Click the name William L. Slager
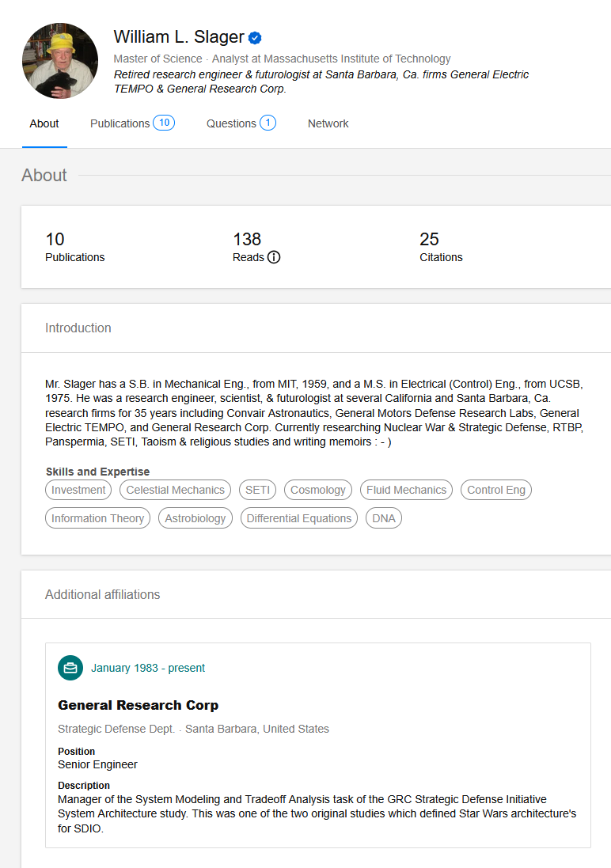The image size is (611, 868). pos(179,37)
